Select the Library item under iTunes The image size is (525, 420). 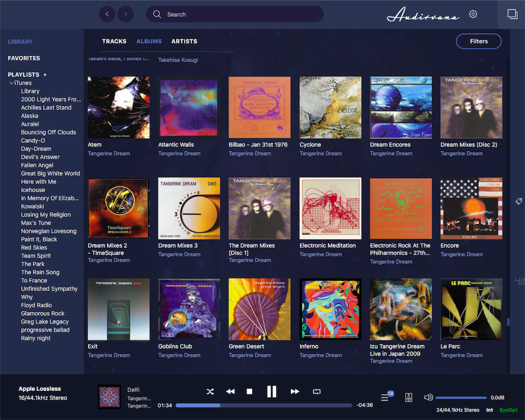(x=30, y=91)
